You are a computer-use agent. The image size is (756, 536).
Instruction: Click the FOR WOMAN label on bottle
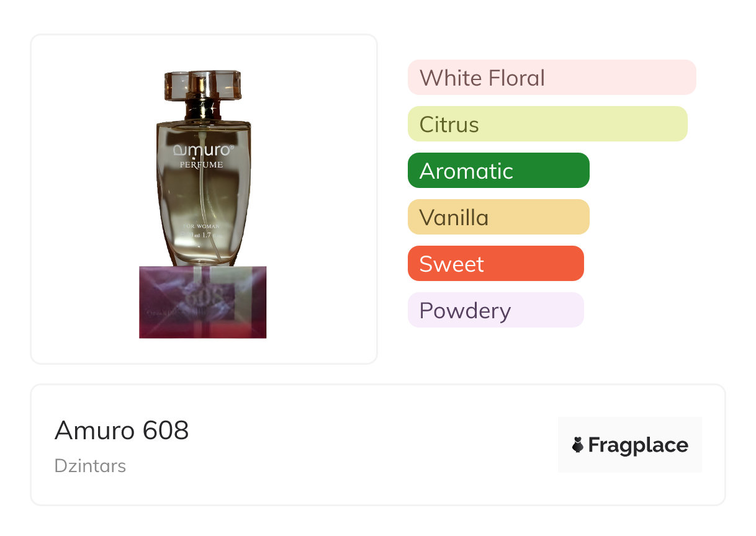[201, 226]
